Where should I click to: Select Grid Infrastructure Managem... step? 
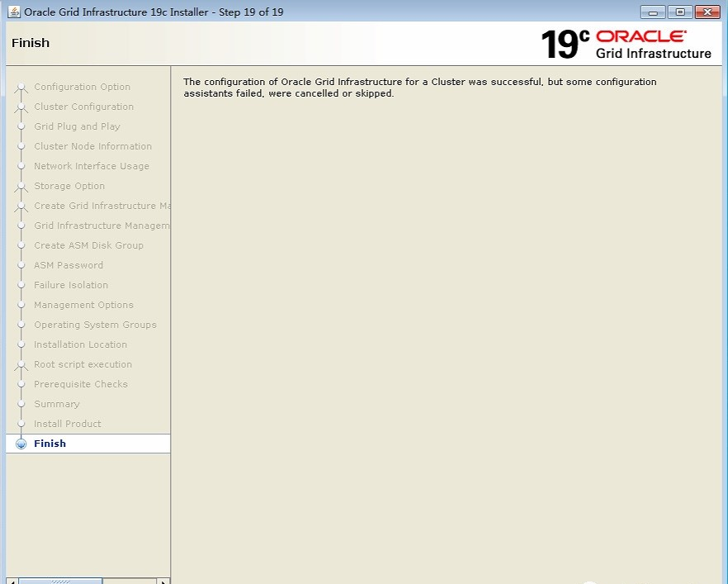(102, 226)
